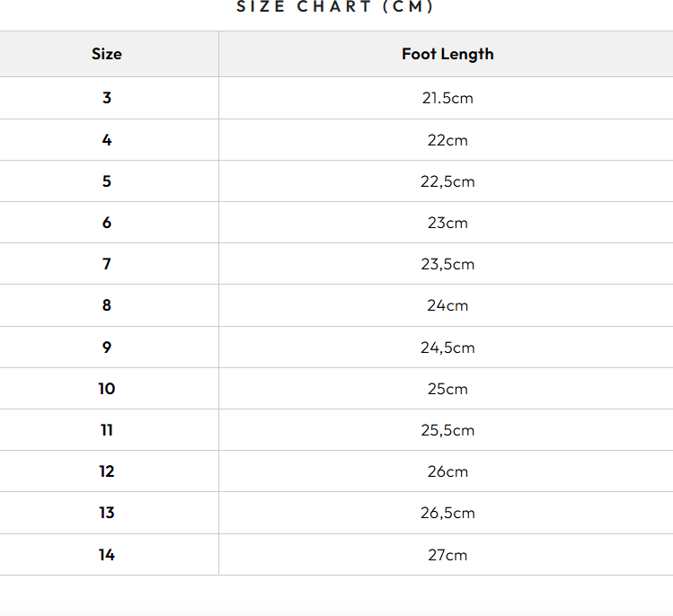Click the 23,5cm foot length cell
Image resolution: width=673 pixels, height=616 pixels.
[447, 264]
